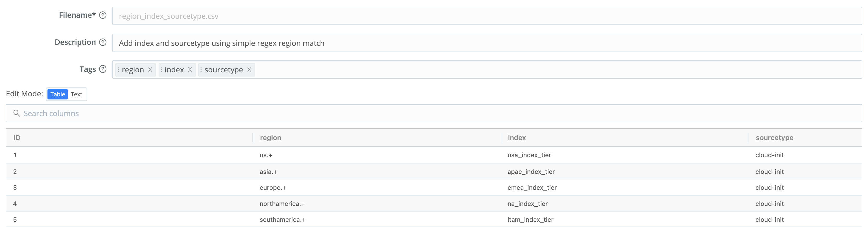Click the sourcetype column header
The width and height of the screenshot is (868, 227).
coord(774,137)
